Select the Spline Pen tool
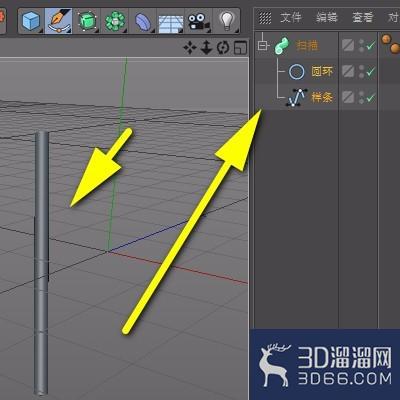The width and height of the screenshot is (400, 400). click(59, 21)
